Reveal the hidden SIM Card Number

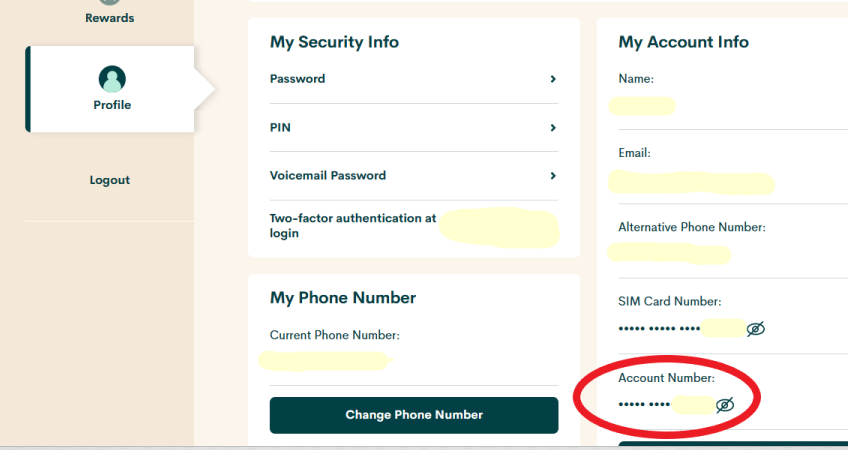(755, 329)
